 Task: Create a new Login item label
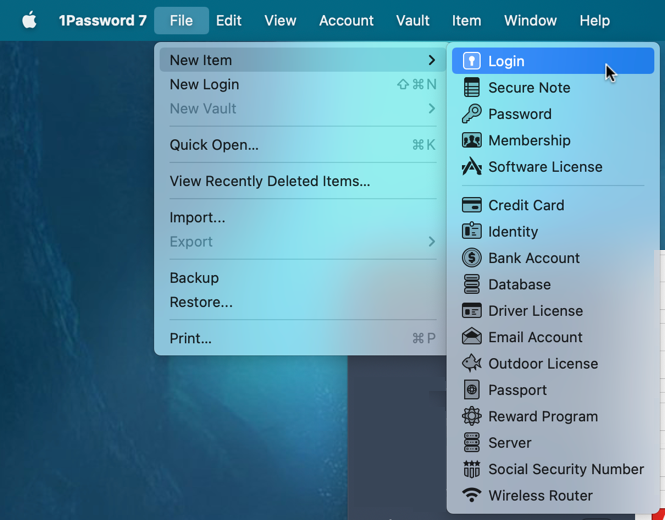pos(506,62)
